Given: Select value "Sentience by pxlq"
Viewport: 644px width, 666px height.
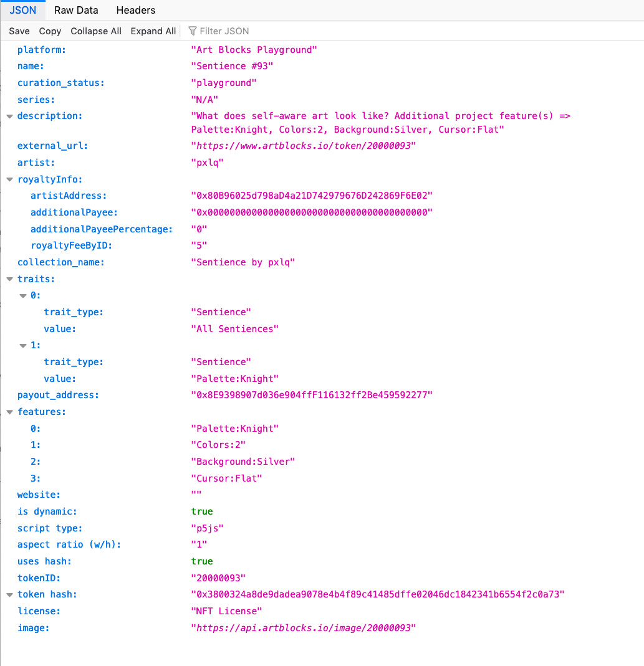Looking at the screenshot, I should click(x=243, y=262).
